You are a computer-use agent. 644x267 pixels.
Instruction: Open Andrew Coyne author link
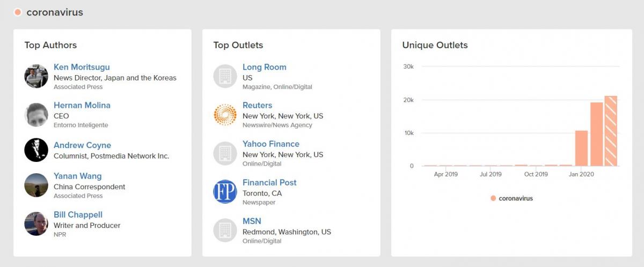pos(82,145)
